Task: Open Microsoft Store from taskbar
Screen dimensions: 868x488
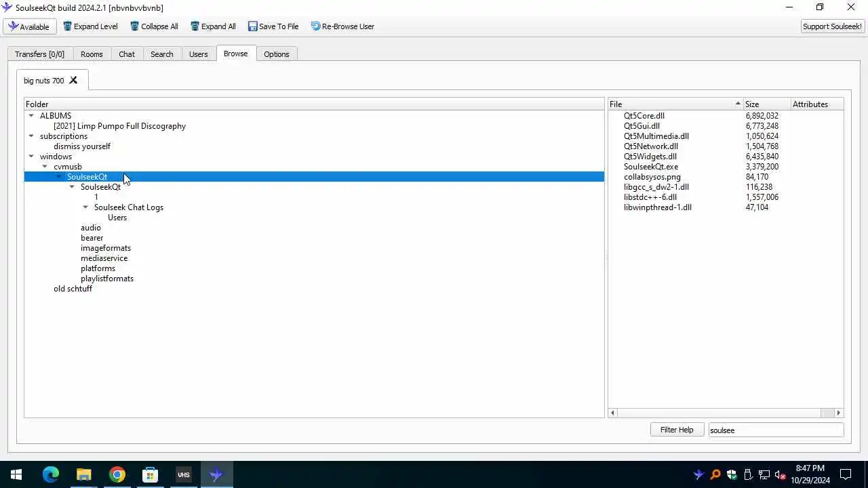Action: click(150, 474)
